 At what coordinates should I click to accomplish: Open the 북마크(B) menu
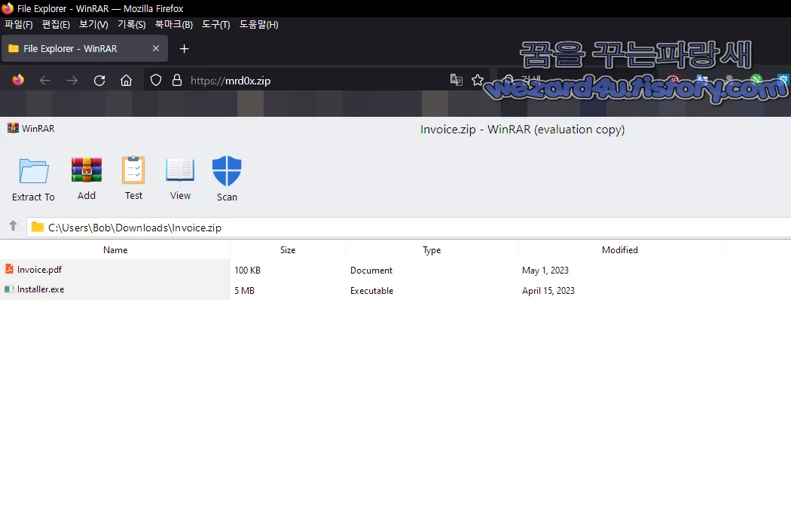[173, 25]
